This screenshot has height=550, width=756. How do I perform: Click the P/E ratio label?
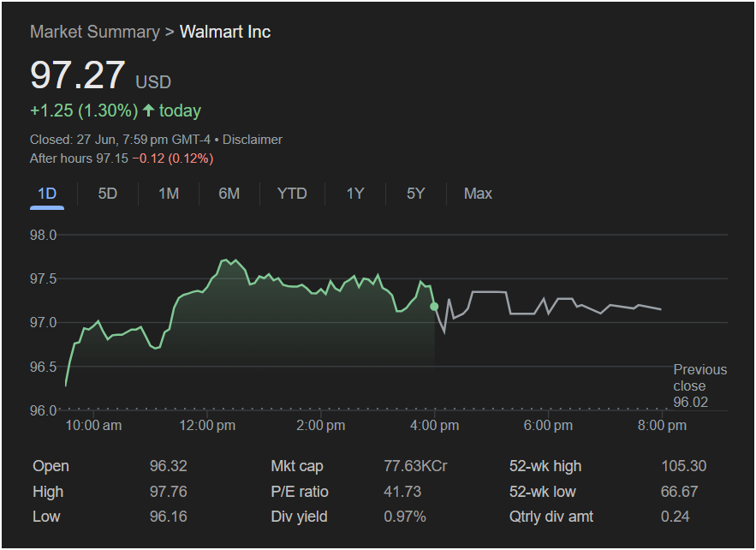(300, 492)
